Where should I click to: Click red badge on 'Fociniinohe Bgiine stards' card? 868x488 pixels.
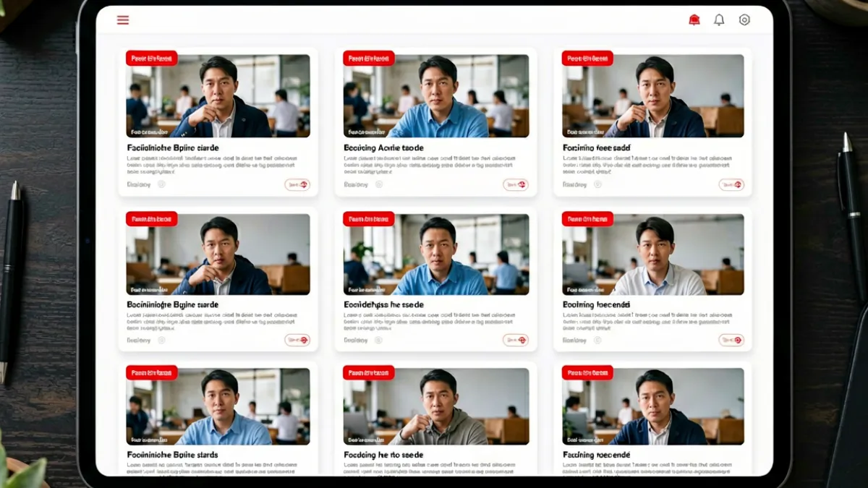(x=151, y=372)
